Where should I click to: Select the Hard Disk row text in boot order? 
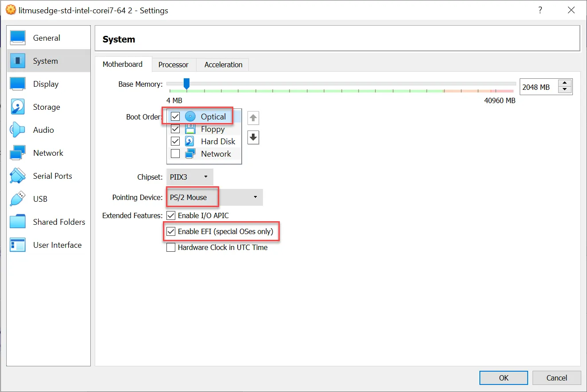coord(218,142)
